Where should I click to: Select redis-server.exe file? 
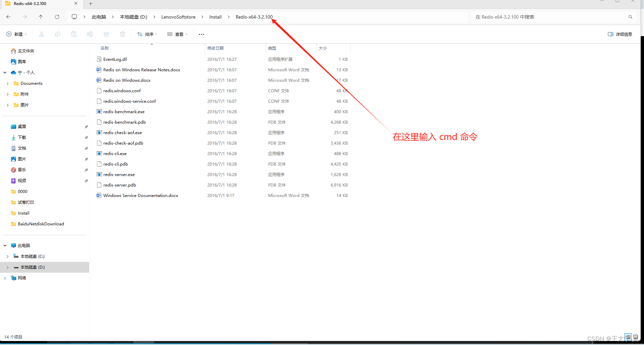pyautogui.click(x=119, y=174)
